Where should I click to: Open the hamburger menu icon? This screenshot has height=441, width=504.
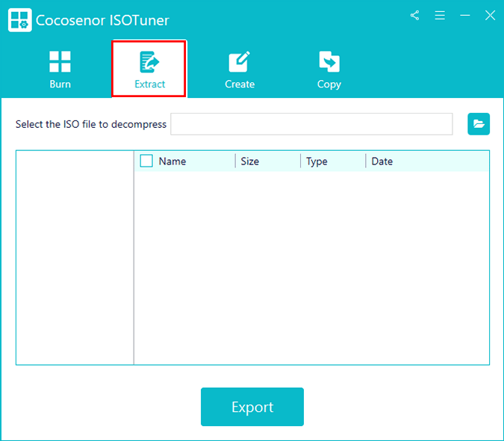tap(440, 16)
